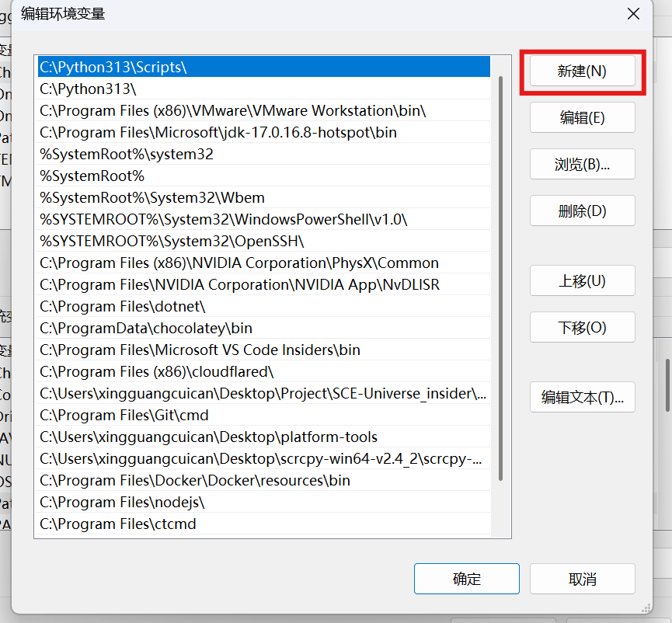Choose the jdk-17.0.16.8-hotspot bin entry
The image size is (672, 623).
point(218,133)
